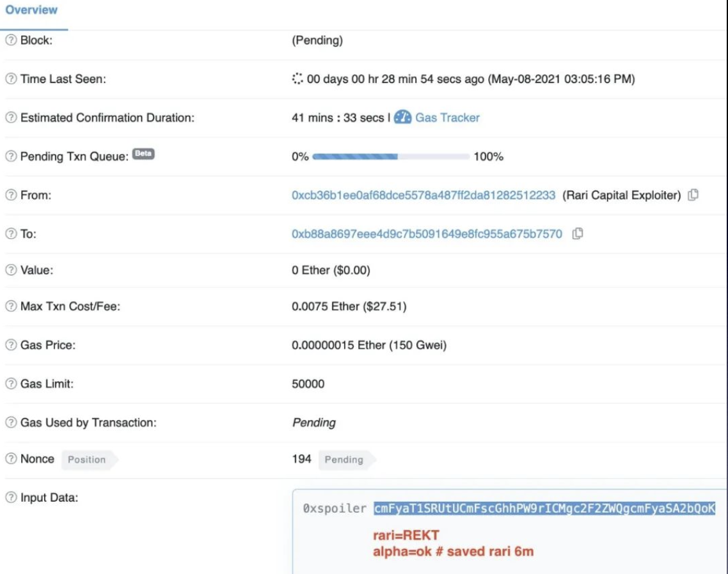Click the help icon beside Pending Txn Queue
Screen dimensions: 728x574
tap(11, 156)
